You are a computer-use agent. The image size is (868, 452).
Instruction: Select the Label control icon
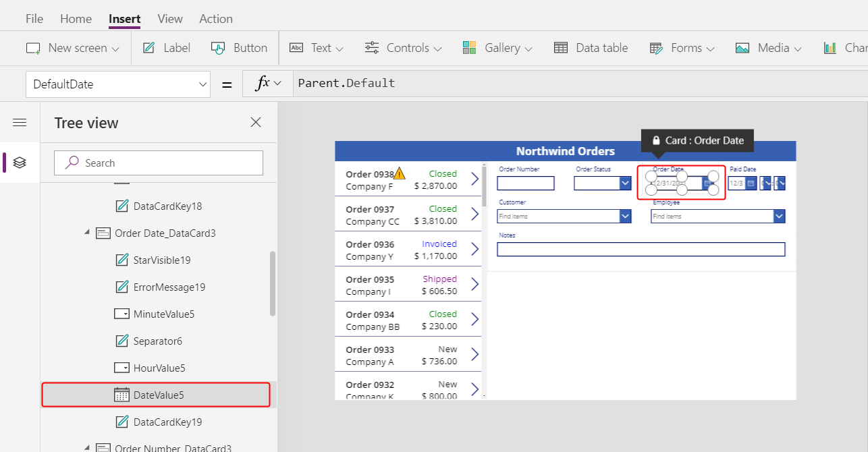(148, 47)
